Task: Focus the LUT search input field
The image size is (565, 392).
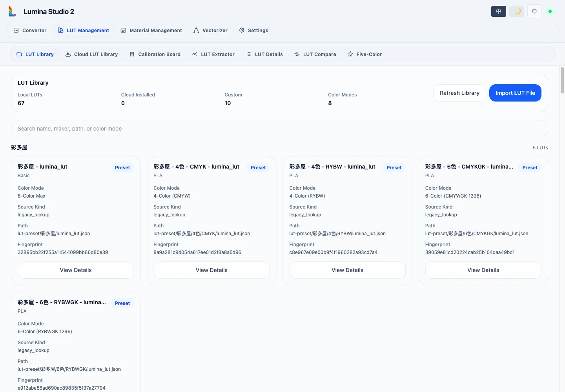Action: click(279, 129)
